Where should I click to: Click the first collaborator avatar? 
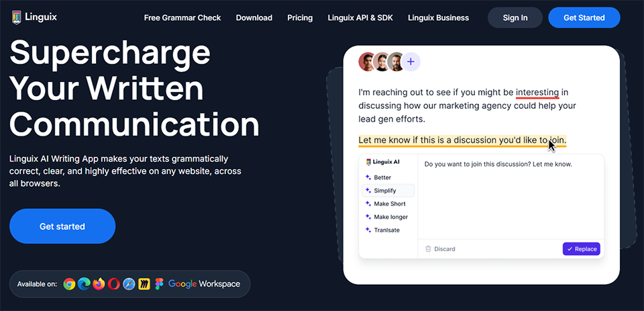pos(367,62)
